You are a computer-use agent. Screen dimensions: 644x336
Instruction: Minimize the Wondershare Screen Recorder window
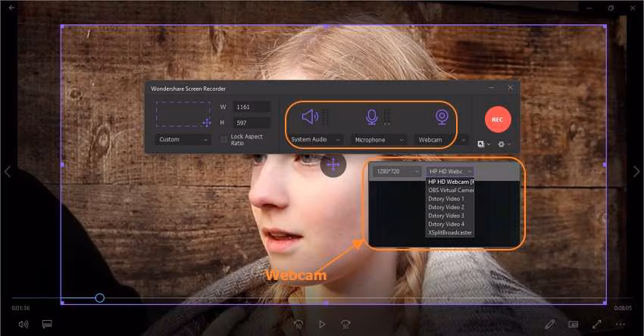coord(492,87)
